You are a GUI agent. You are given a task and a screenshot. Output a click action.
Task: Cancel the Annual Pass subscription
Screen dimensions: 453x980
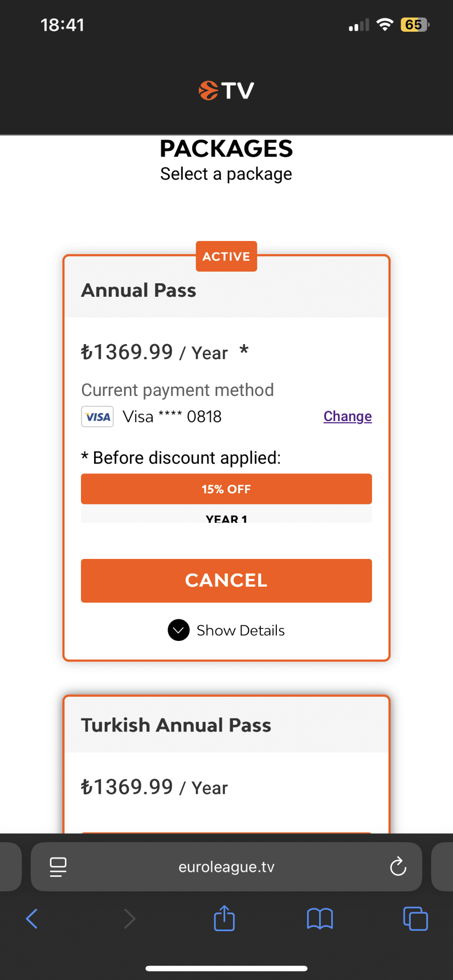coord(226,581)
